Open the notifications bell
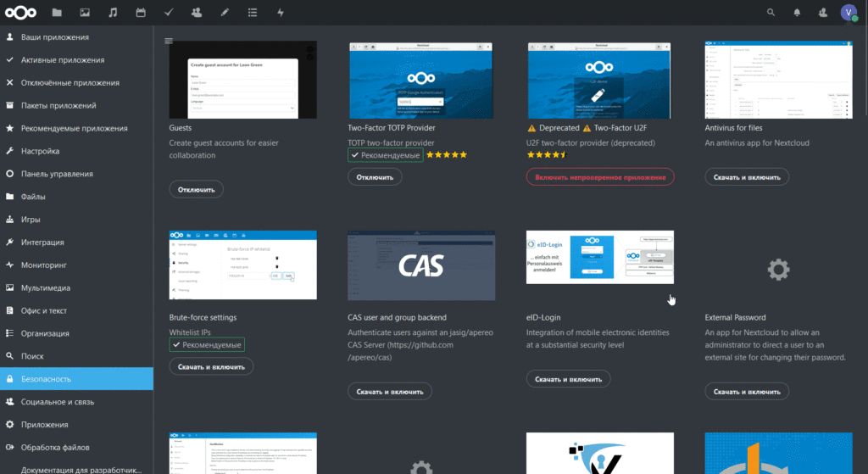The image size is (868, 474). pos(797,12)
